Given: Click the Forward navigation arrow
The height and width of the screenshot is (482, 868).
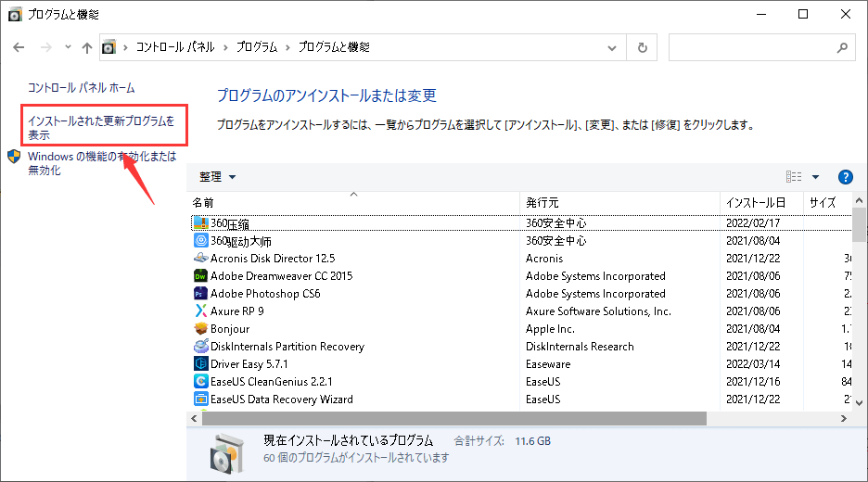Looking at the screenshot, I should tap(46, 47).
